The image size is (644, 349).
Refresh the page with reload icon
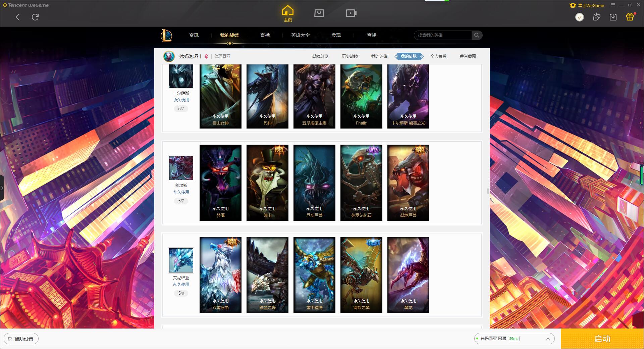tap(35, 17)
